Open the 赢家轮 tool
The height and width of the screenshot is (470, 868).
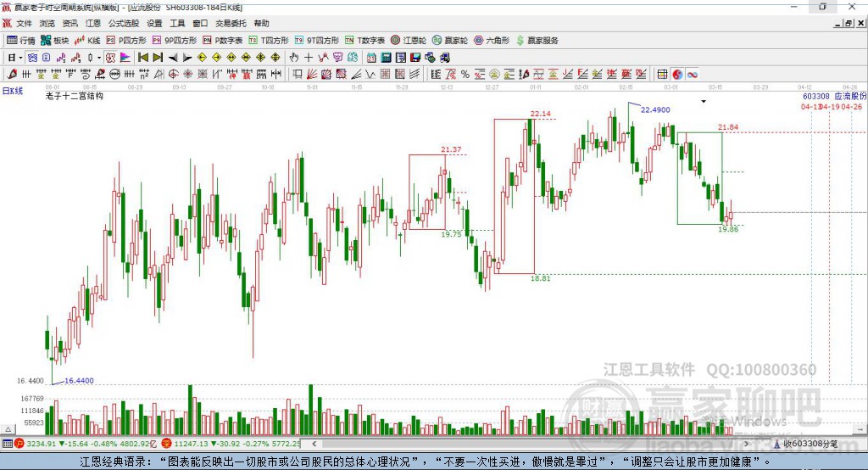pyautogui.click(x=450, y=41)
